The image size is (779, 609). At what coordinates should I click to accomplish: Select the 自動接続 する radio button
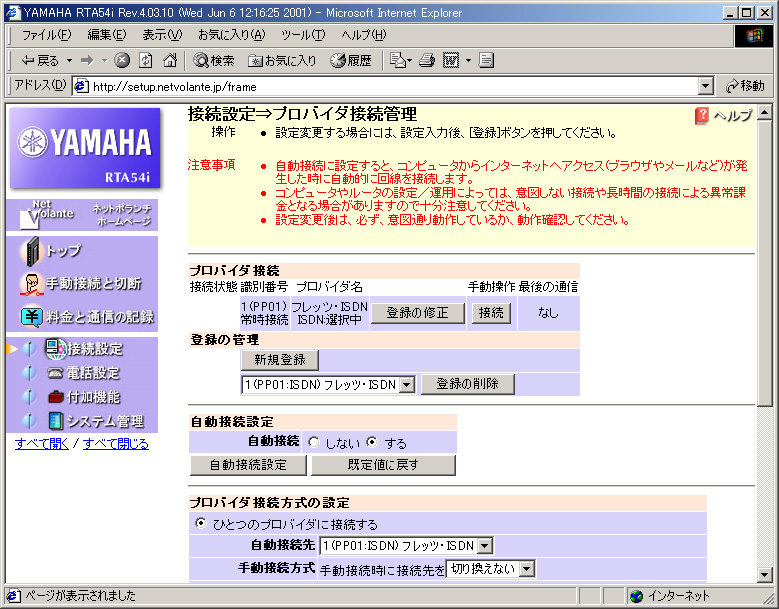point(372,442)
